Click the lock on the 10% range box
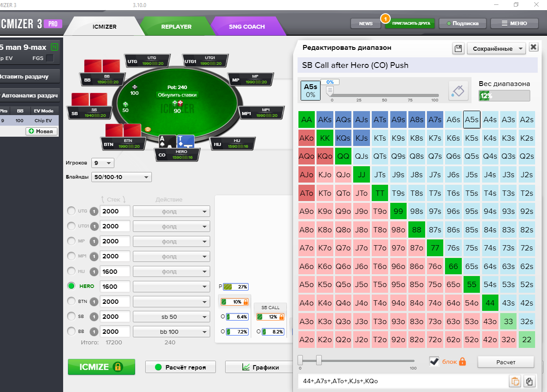The image size is (547, 392). pos(245,302)
